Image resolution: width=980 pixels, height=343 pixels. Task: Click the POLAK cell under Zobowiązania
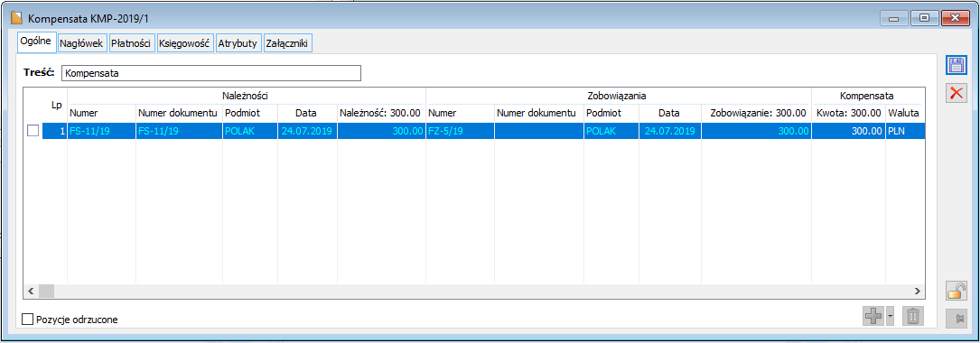tap(611, 131)
